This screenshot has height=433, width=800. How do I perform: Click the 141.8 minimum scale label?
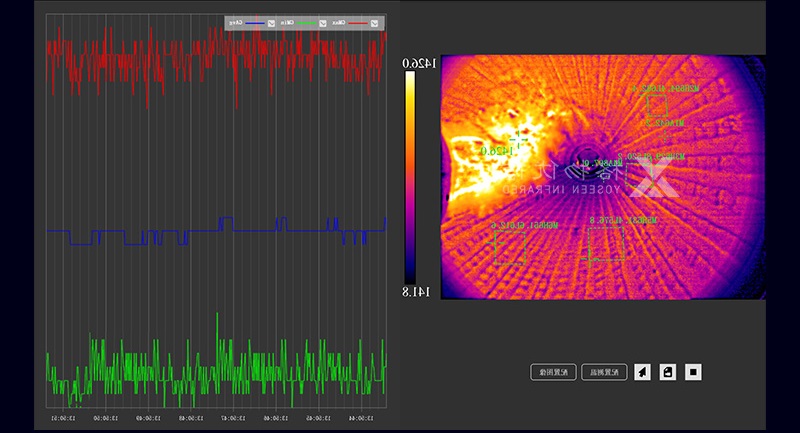click(420, 291)
